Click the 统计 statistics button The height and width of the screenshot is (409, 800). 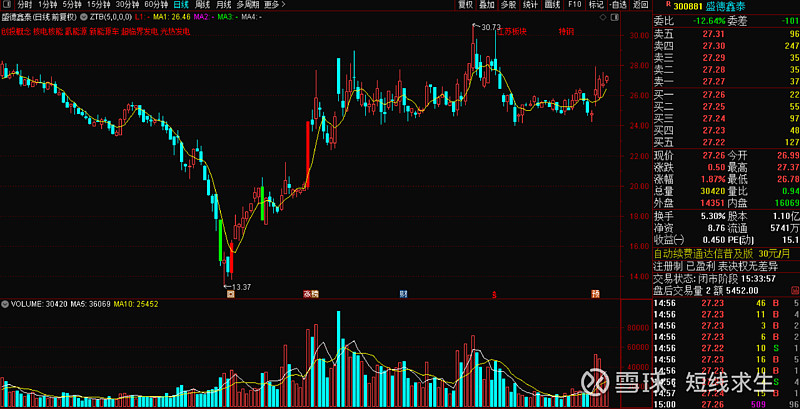click(x=531, y=5)
